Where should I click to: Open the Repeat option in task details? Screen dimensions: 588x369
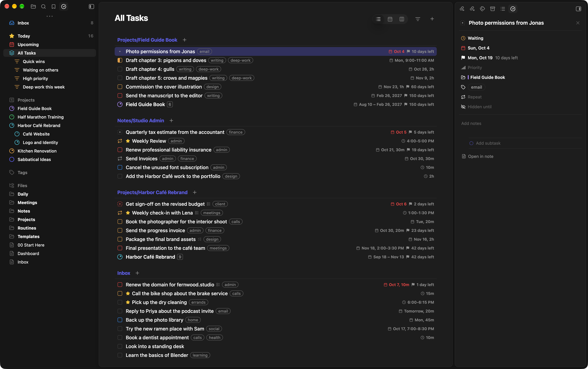pos(474,97)
